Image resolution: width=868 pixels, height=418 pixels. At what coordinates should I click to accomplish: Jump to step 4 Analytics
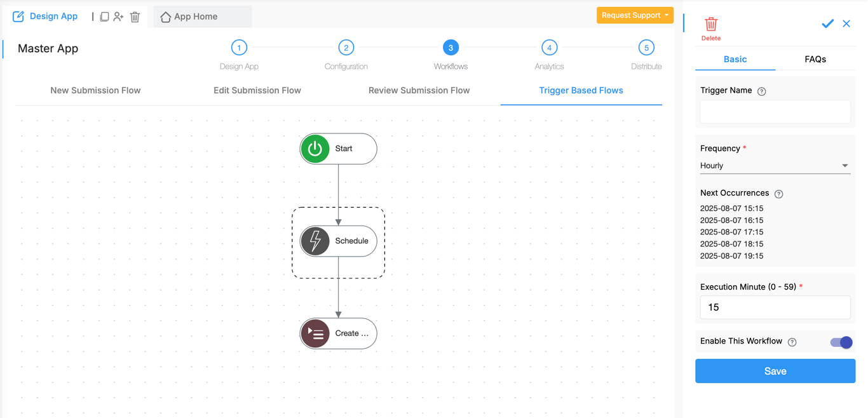pyautogui.click(x=549, y=48)
